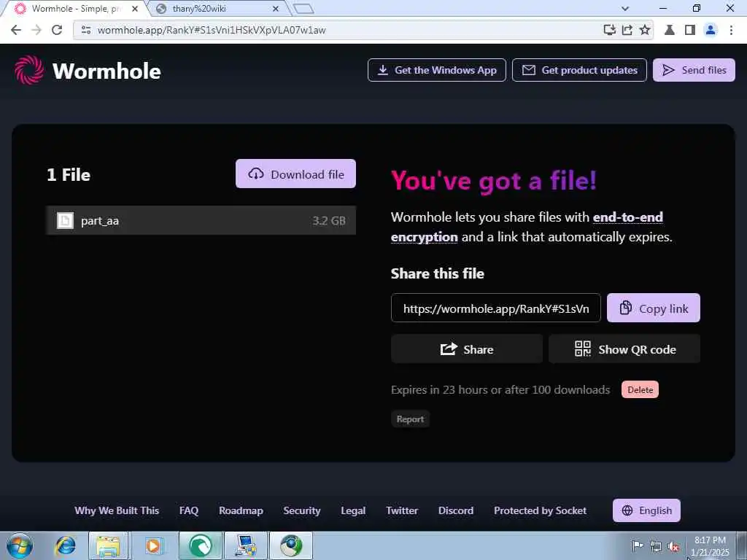Open the Send files button
This screenshot has height=560, width=747.
click(694, 70)
